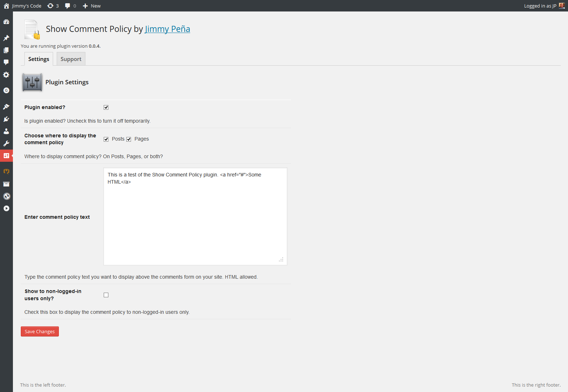Click the home icon in admin bar
The height and width of the screenshot is (392, 568).
point(6,6)
